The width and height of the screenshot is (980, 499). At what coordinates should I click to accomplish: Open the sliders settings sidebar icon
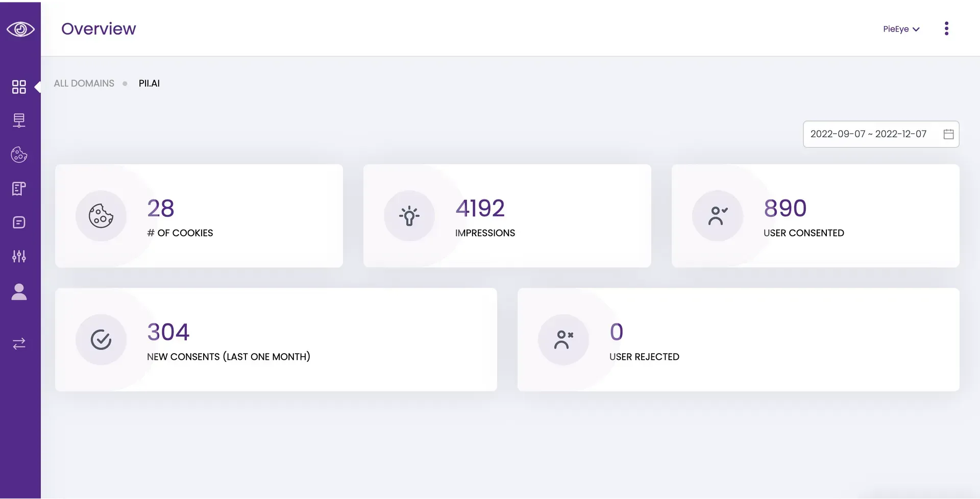coord(19,256)
